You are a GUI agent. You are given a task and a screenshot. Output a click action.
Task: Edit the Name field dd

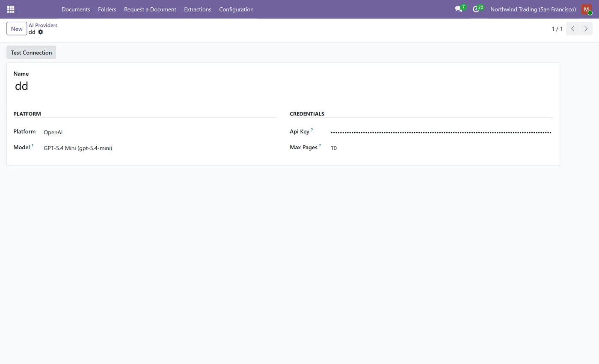[x=283, y=86]
